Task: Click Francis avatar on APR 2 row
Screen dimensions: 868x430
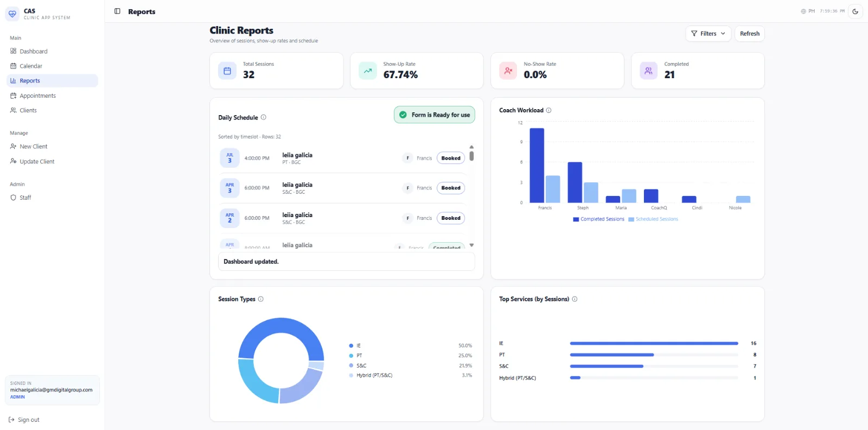Action: [x=407, y=218]
